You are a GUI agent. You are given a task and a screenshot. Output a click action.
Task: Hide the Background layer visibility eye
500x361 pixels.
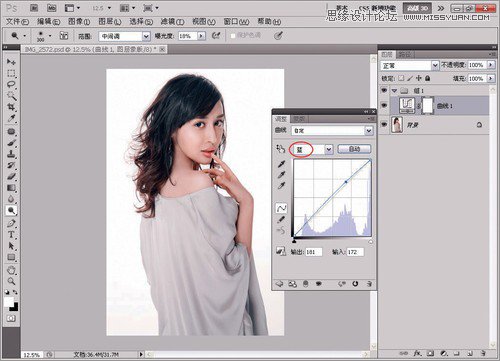(384, 125)
